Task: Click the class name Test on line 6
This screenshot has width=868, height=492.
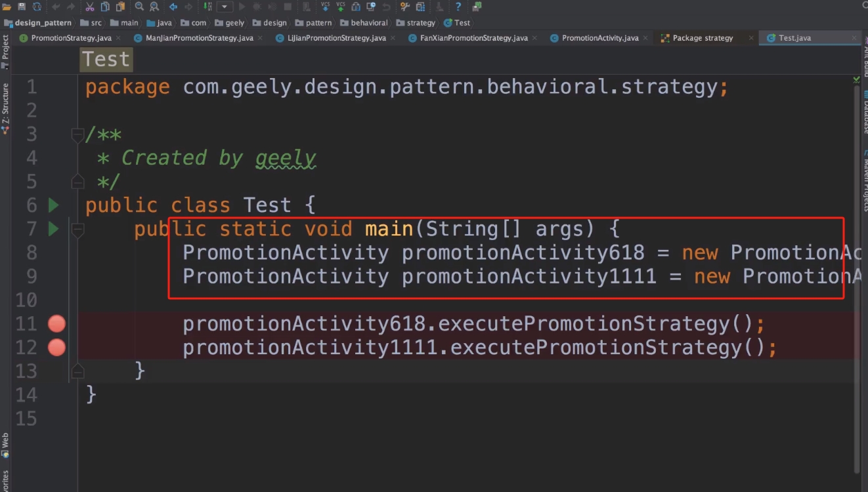Action: click(x=267, y=205)
